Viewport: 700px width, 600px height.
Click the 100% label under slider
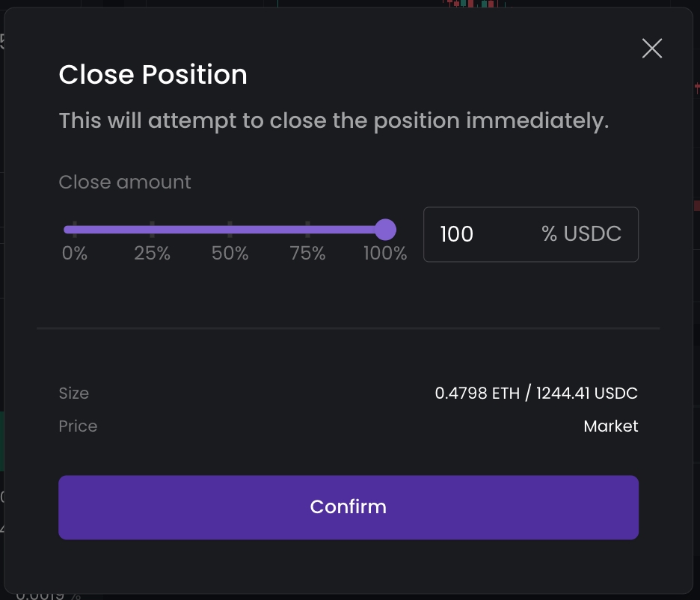pos(385,254)
